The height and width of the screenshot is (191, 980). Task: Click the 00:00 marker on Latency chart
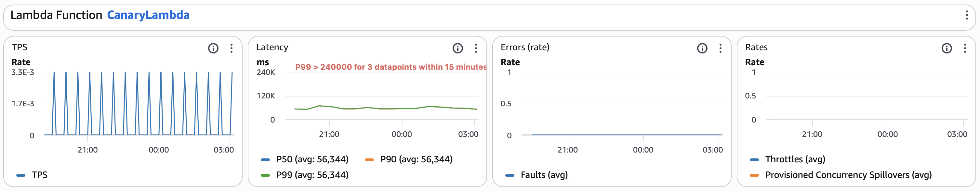[x=402, y=134]
